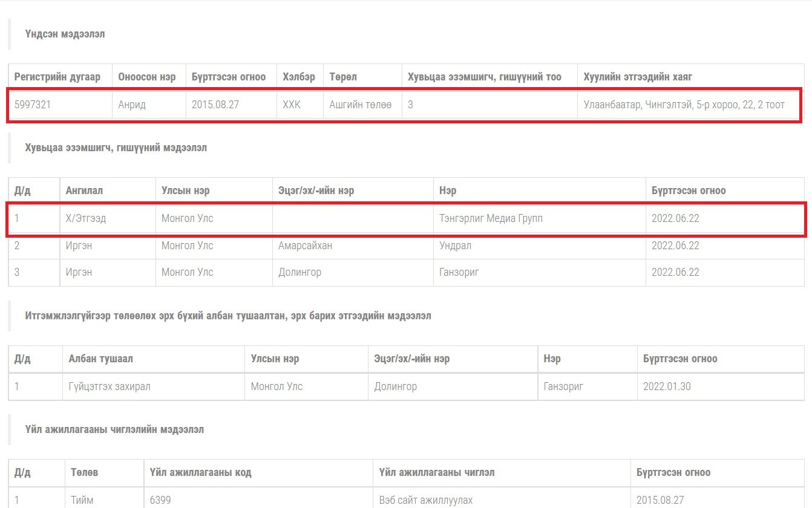Click the "Төлөв" column header
This screenshot has width=812, height=508.
pos(84,472)
